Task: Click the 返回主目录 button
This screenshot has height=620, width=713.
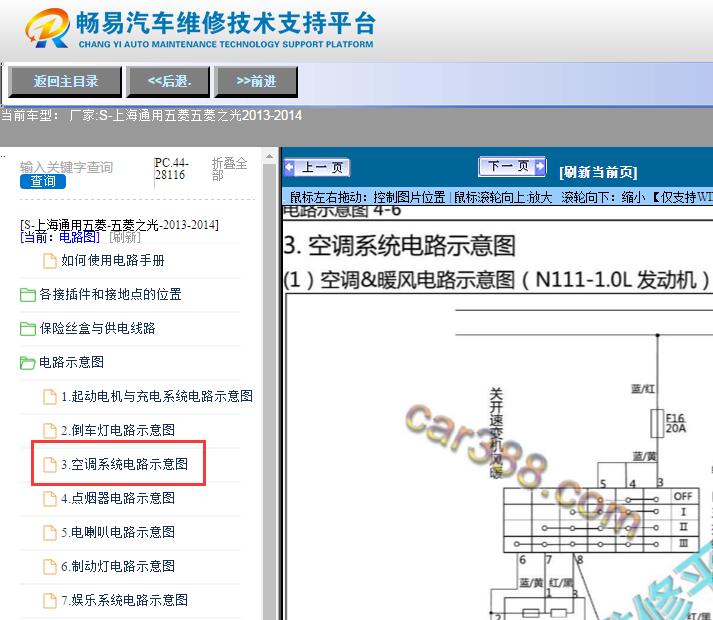Action: tap(65, 81)
